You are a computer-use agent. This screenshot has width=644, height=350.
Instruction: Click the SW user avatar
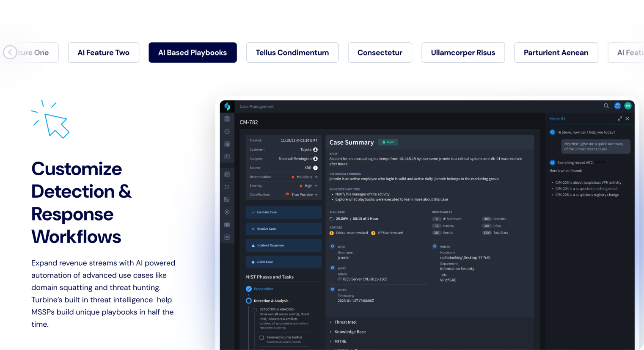click(x=628, y=106)
